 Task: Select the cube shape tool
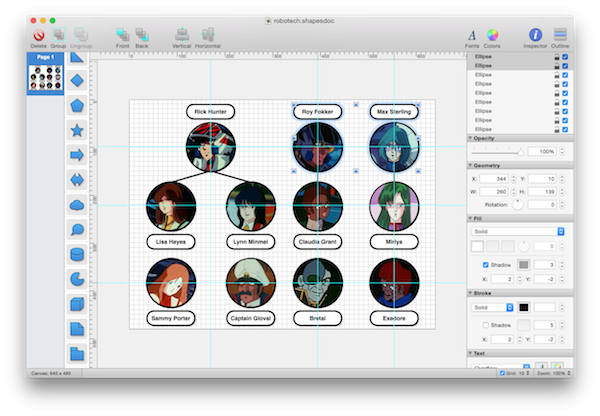tap(77, 305)
